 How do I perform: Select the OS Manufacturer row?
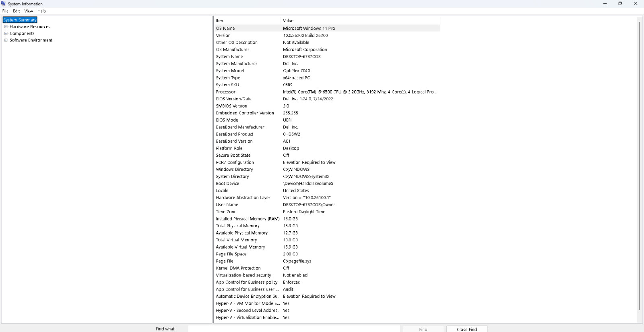click(x=327, y=50)
